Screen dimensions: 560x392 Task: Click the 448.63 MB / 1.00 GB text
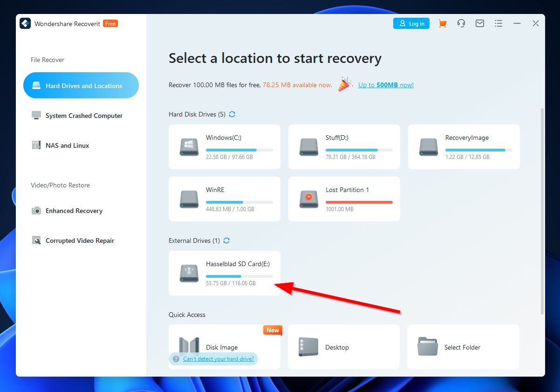point(230,209)
